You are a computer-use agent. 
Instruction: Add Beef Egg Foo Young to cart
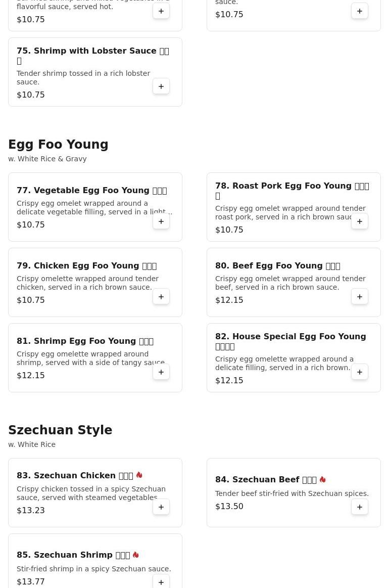[360, 297]
